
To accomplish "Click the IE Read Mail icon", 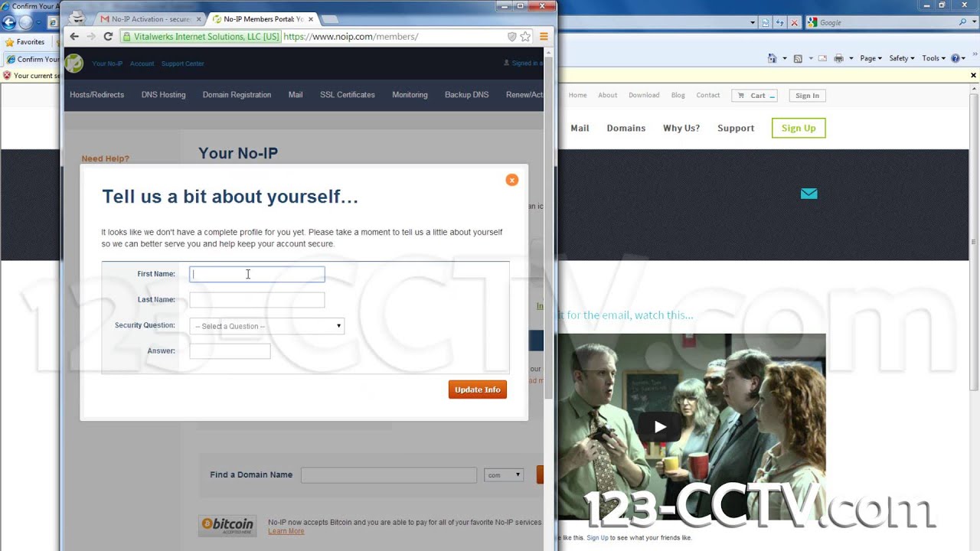I will click(x=822, y=58).
